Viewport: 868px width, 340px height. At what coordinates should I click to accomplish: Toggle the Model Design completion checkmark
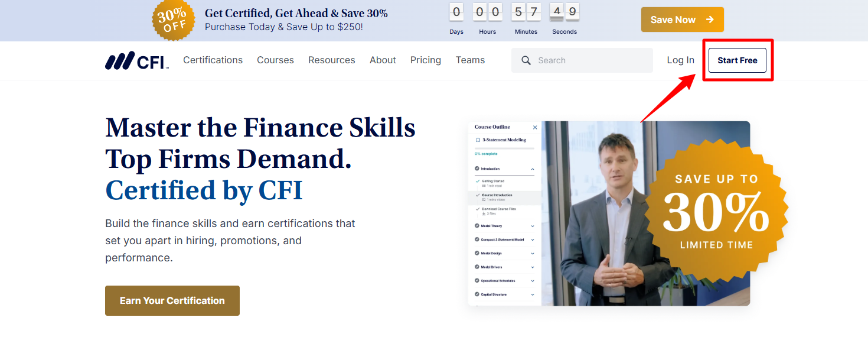pos(477,253)
